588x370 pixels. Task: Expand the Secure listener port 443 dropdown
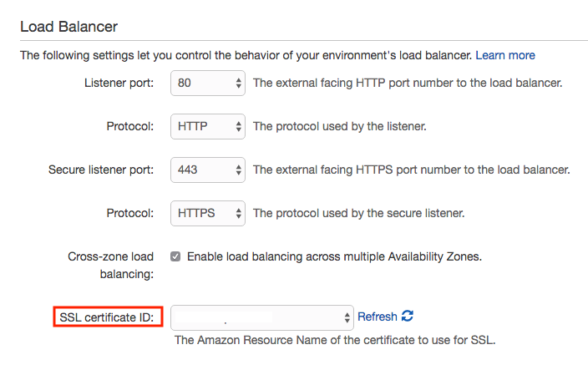tap(208, 170)
